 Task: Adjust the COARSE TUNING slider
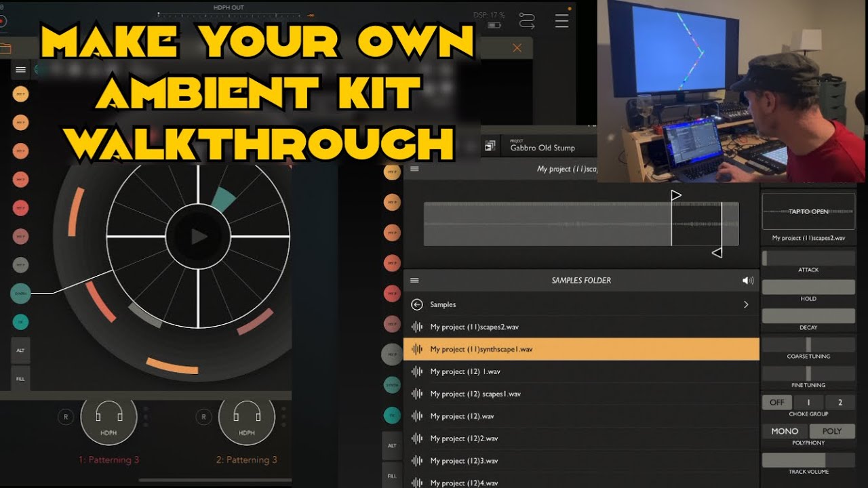[808, 344]
